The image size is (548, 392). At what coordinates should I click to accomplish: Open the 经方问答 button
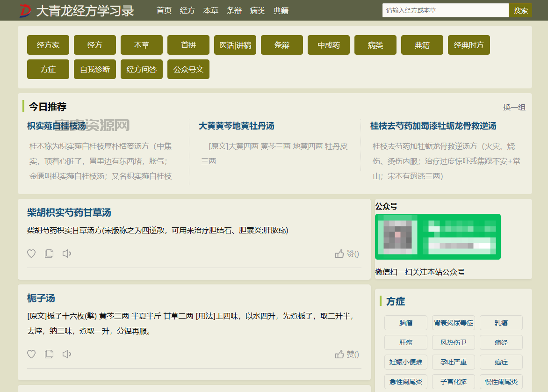click(x=142, y=69)
